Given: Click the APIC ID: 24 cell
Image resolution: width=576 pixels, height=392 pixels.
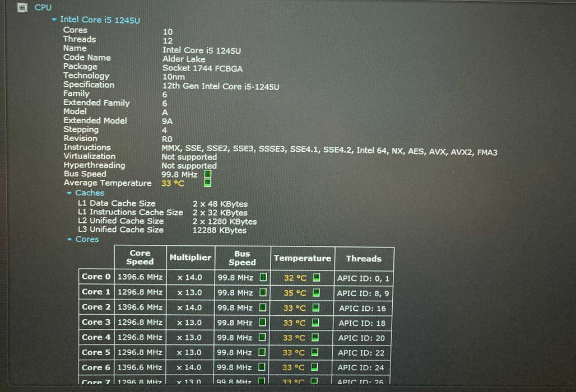Looking at the screenshot, I should (361, 367).
